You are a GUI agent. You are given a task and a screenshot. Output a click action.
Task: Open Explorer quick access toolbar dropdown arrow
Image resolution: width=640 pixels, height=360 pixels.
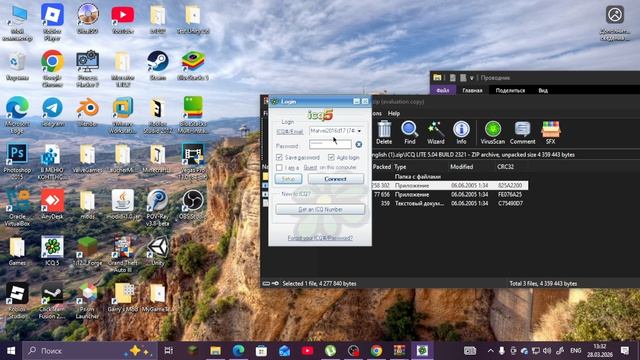click(471, 78)
